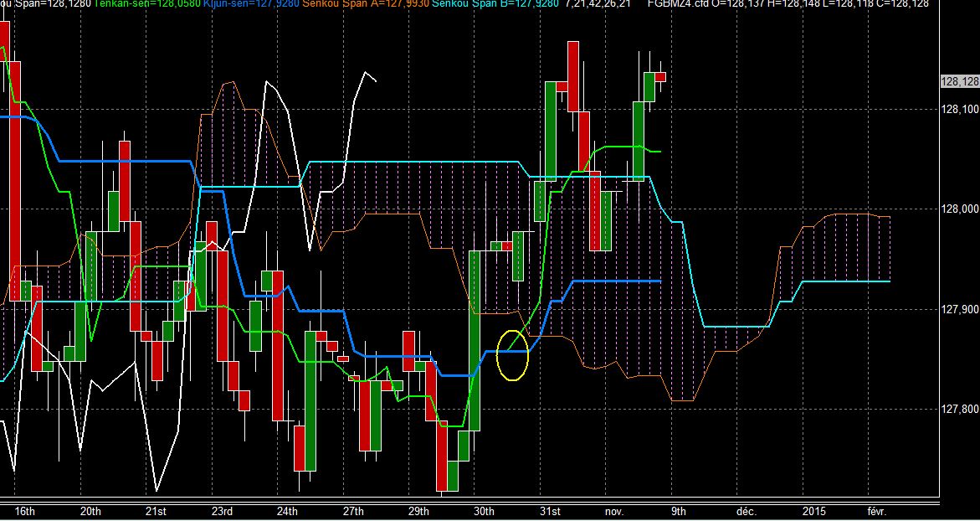Click the nov. month label
Viewport: 980px width, 521px height.
pyautogui.click(x=614, y=512)
